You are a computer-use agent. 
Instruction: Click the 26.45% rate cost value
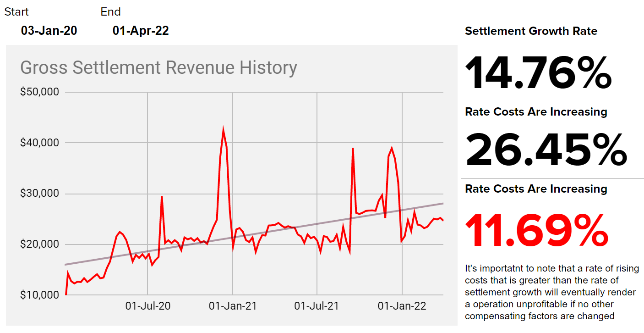pos(546,149)
